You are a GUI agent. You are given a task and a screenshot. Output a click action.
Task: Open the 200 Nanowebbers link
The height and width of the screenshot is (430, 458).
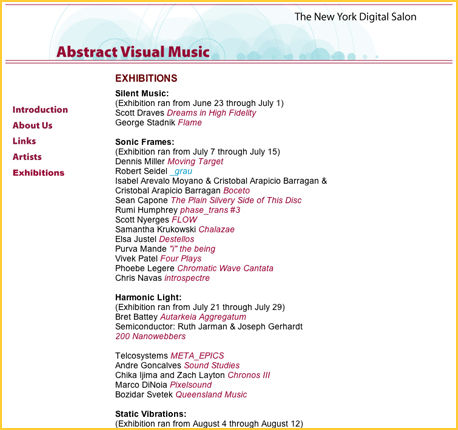150,336
